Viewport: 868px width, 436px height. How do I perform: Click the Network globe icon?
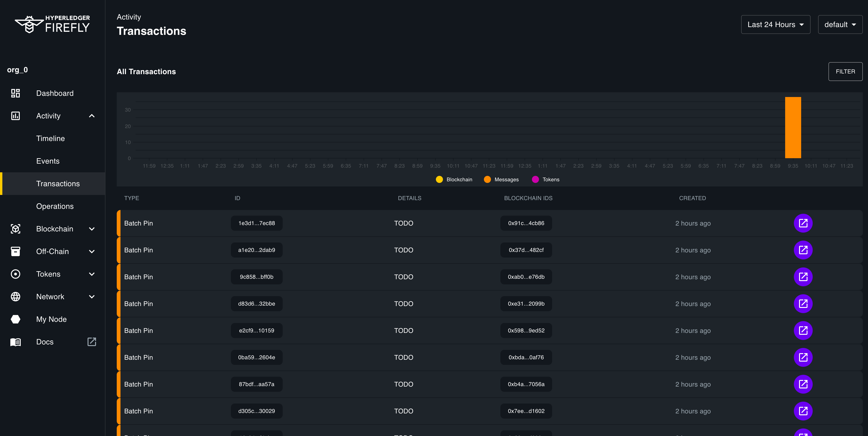15,296
